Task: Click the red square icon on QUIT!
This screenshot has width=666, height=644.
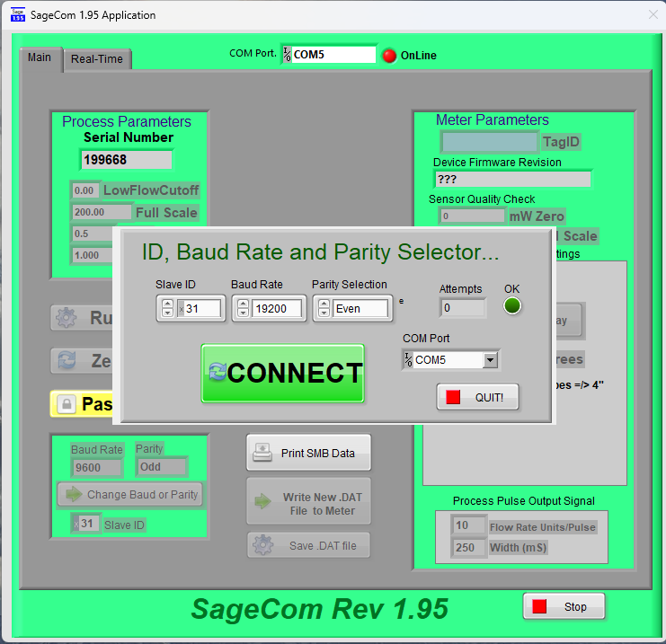Action: tap(453, 397)
